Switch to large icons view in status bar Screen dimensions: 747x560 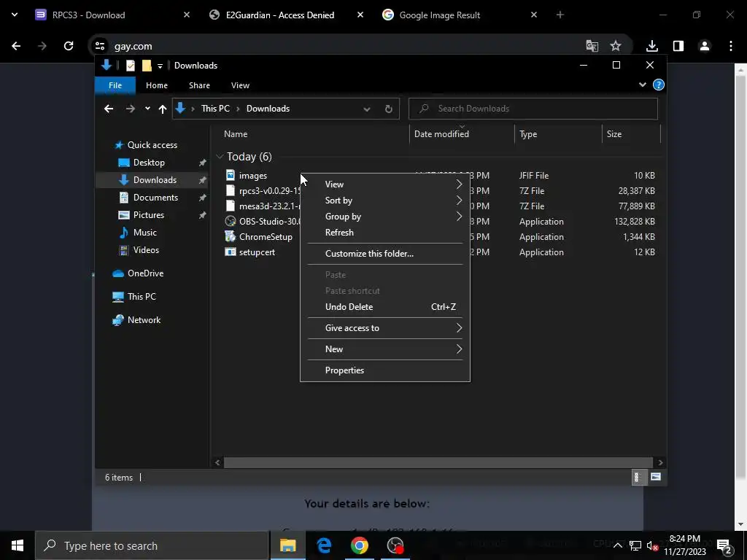click(x=656, y=477)
